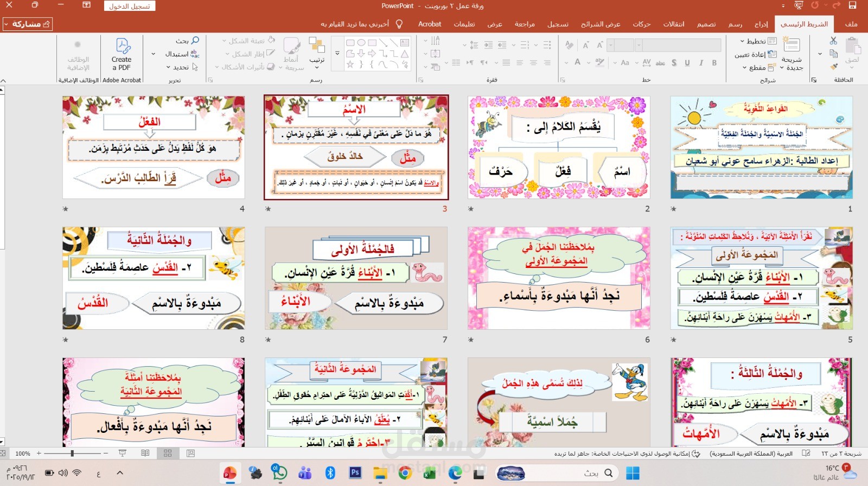Click the Cut scissors icon

coord(833,41)
